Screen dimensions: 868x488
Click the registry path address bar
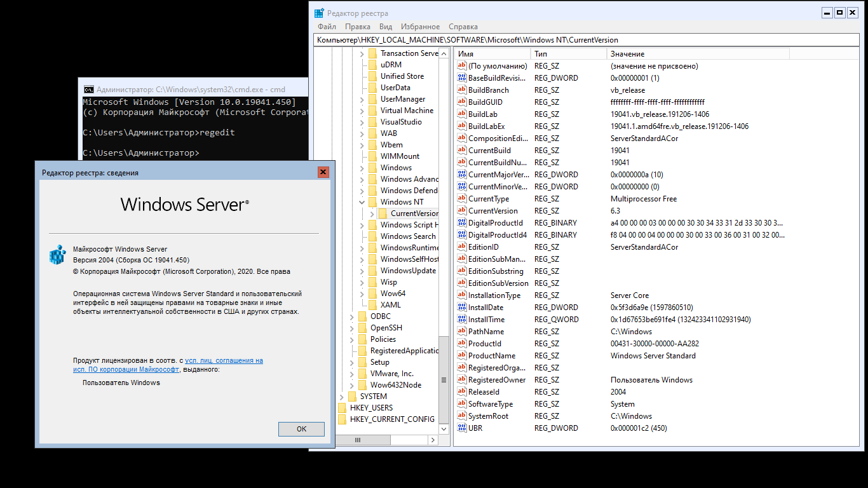(x=587, y=40)
